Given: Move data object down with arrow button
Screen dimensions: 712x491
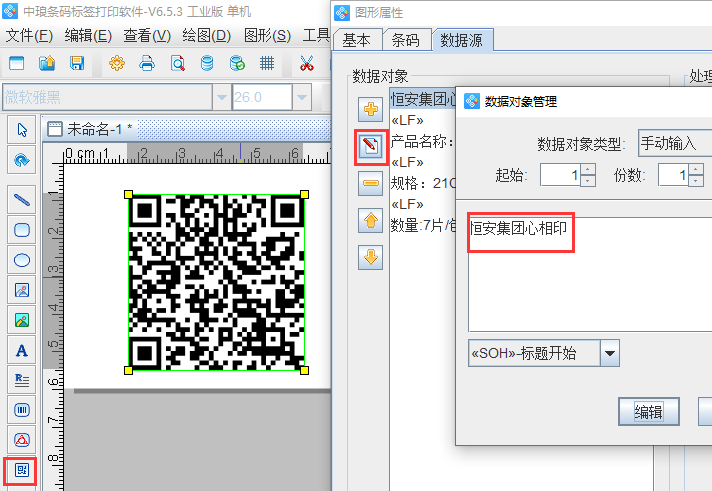Looking at the screenshot, I should [371, 257].
